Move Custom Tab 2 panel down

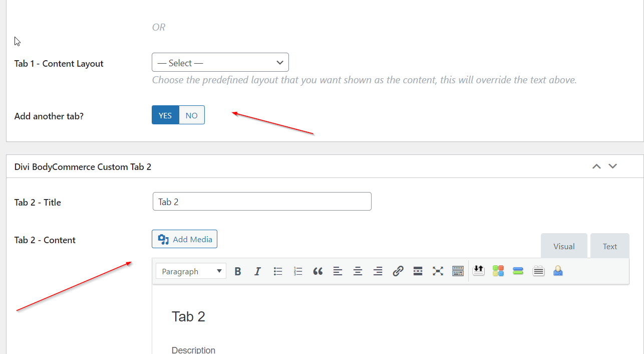pos(612,166)
